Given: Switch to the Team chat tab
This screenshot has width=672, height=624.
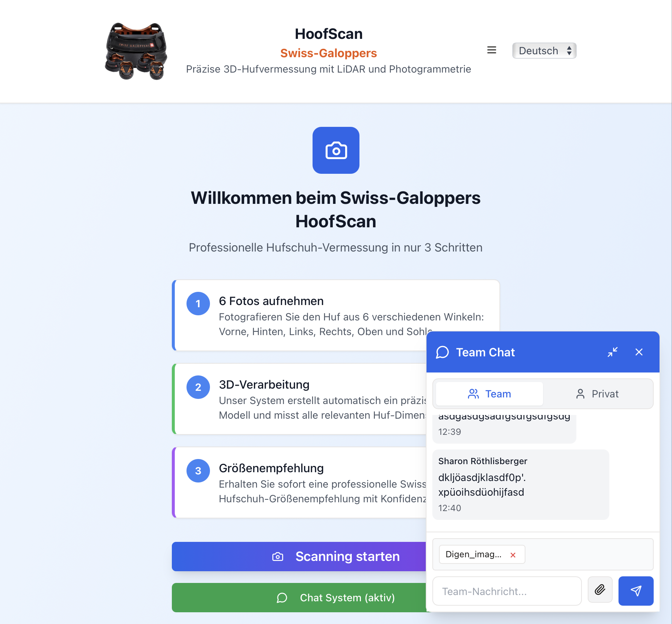Looking at the screenshot, I should [x=489, y=394].
